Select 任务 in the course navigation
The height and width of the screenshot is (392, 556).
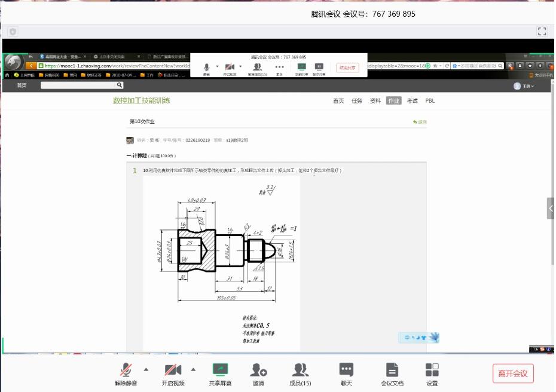click(357, 100)
